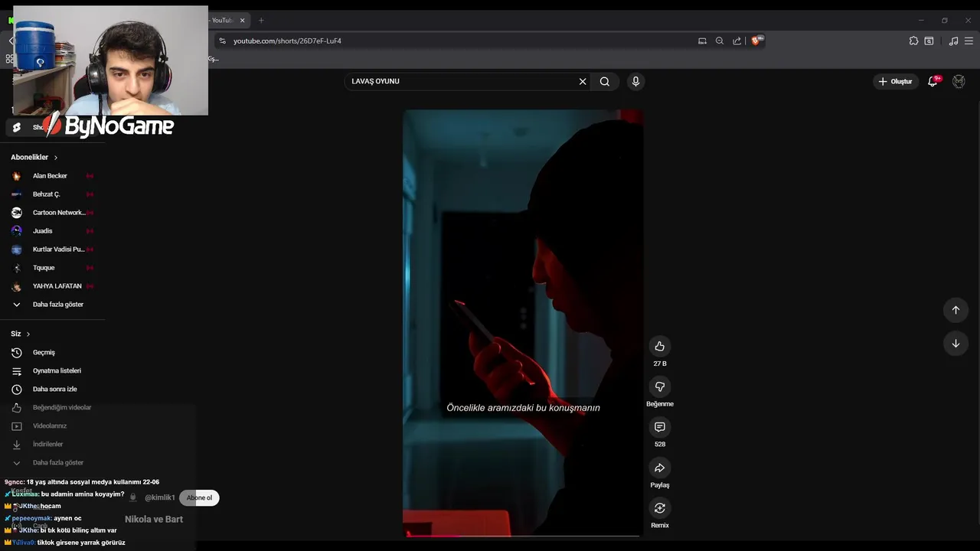The width and height of the screenshot is (980, 551).
Task: Open the notifications bell
Action: click(933, 81)
